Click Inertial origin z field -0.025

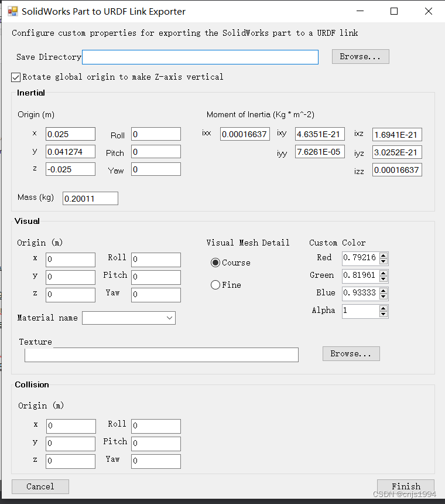click(70, 169)
